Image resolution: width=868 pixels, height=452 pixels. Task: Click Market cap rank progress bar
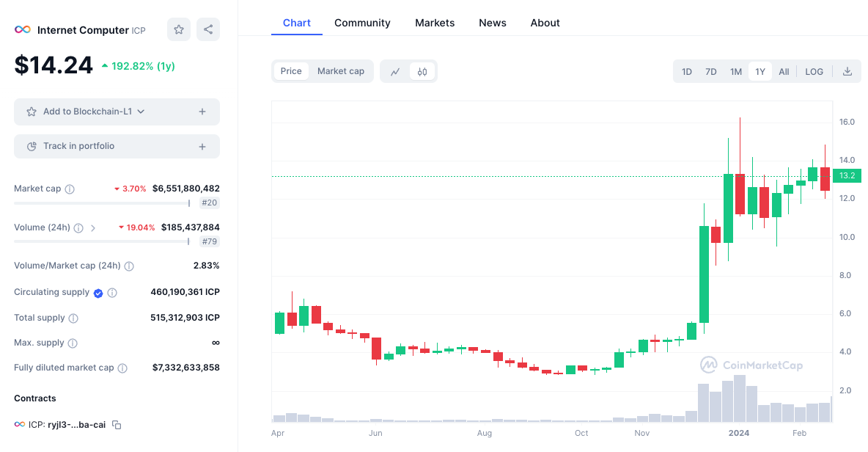click(102, 203)
